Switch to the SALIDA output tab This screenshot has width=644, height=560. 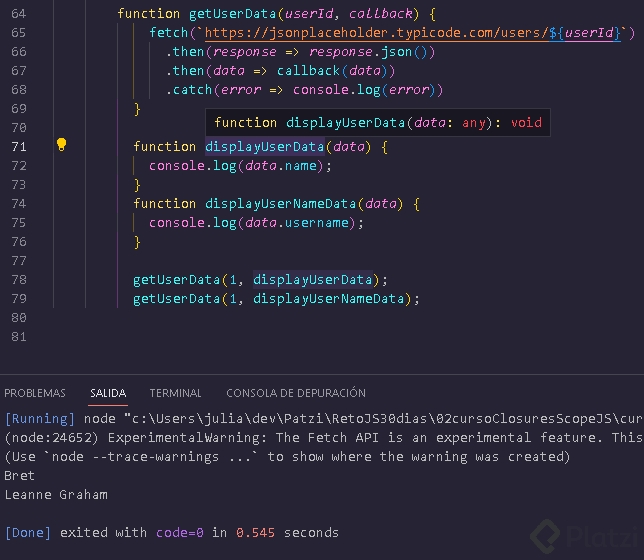[x=108, y=393]
